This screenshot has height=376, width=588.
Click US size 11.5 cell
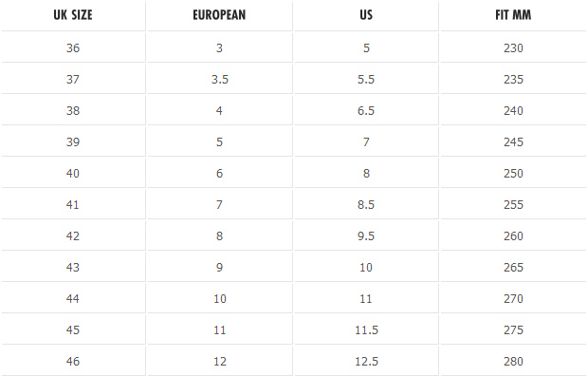(366, 329)
